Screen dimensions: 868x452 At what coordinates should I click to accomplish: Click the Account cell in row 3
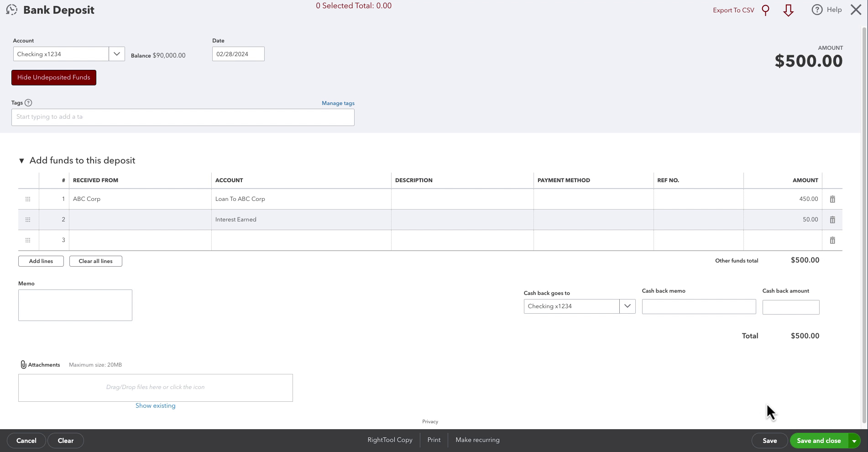click(301, 240)
